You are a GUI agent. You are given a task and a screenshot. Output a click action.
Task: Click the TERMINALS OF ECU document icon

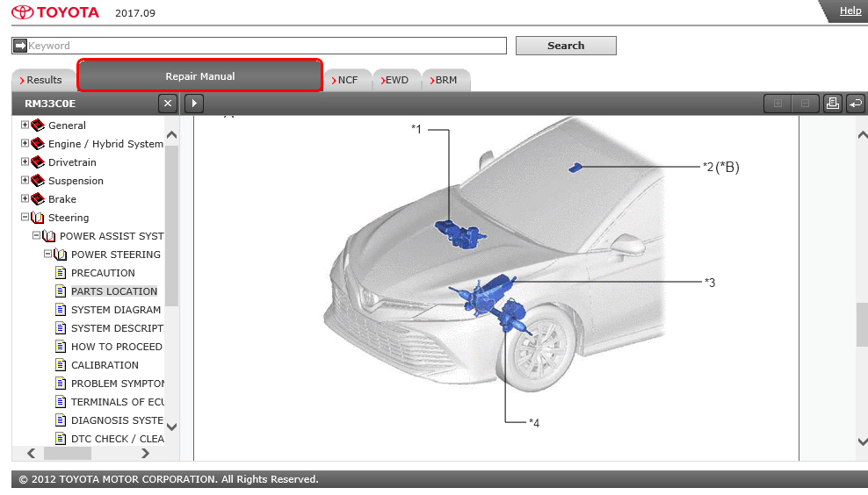pos(61,402)
